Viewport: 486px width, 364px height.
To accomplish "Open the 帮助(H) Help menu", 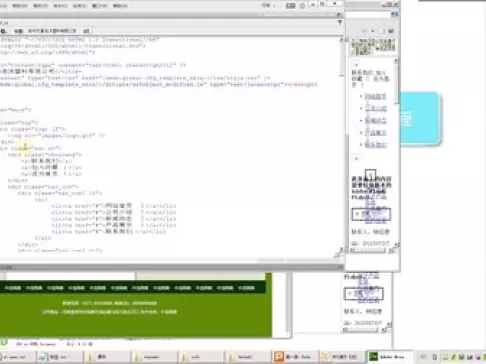I will click(x=120, y=6).
